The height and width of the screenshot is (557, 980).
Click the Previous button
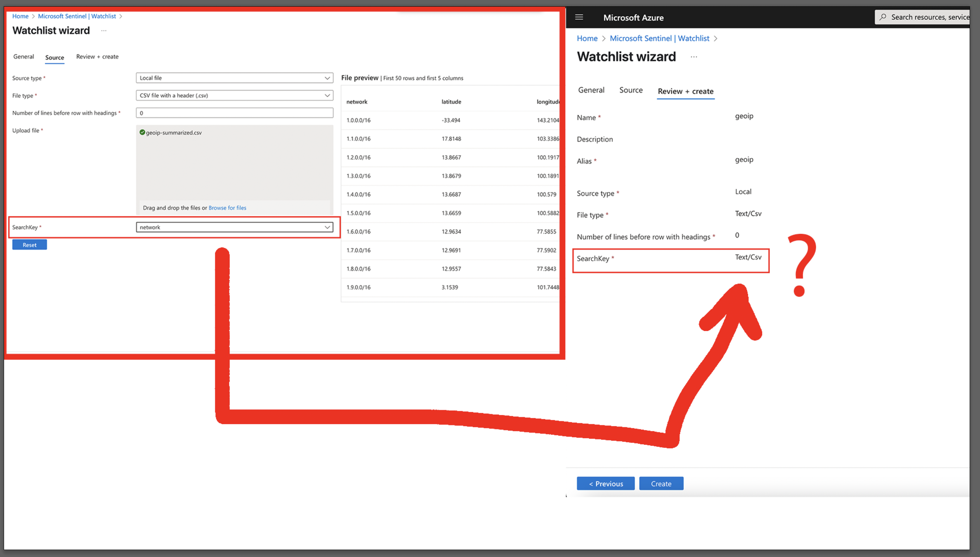click(x=605, y=483)
